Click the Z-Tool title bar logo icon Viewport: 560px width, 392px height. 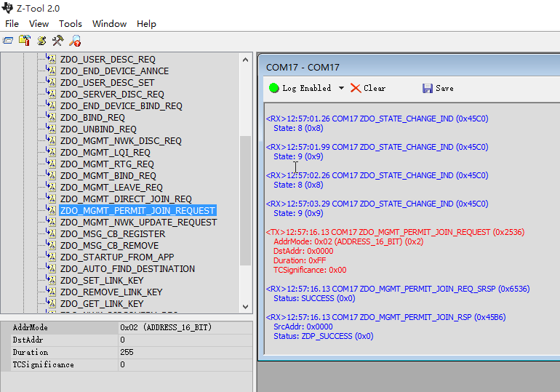(x=7, y=7)
